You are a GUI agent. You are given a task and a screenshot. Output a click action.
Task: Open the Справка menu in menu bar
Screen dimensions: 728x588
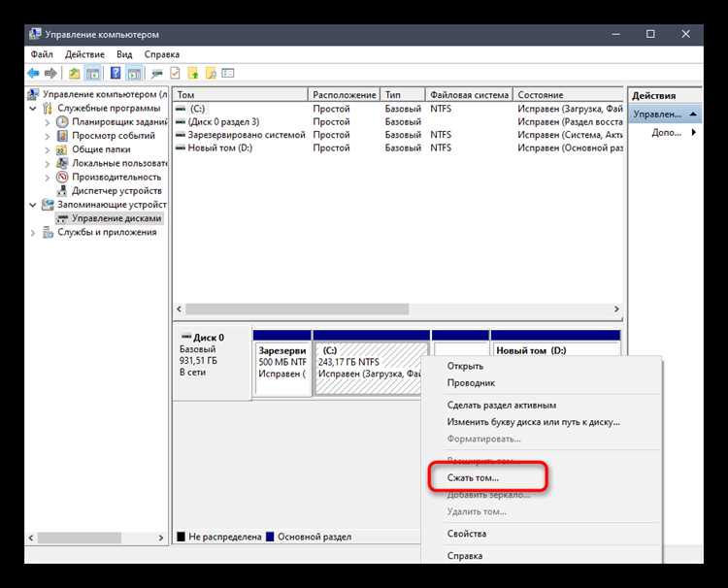click(x=161, y=54)
